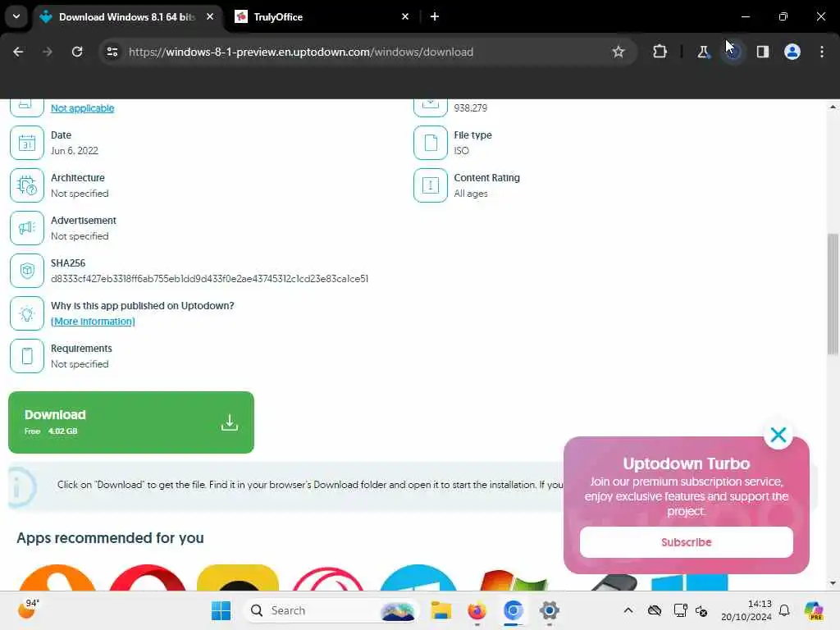Image resolution: width=840 pixels, height=630 pixels.
Task: Expand the tab search dropdown arrow
Action: pyautogui.click(x=16, y=16)
